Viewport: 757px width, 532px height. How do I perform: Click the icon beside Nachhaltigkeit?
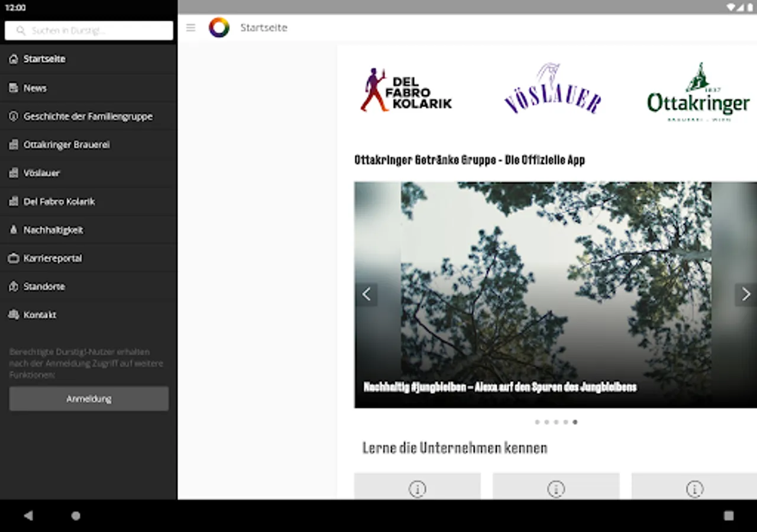pyautogui.click(x=14, y=230)
